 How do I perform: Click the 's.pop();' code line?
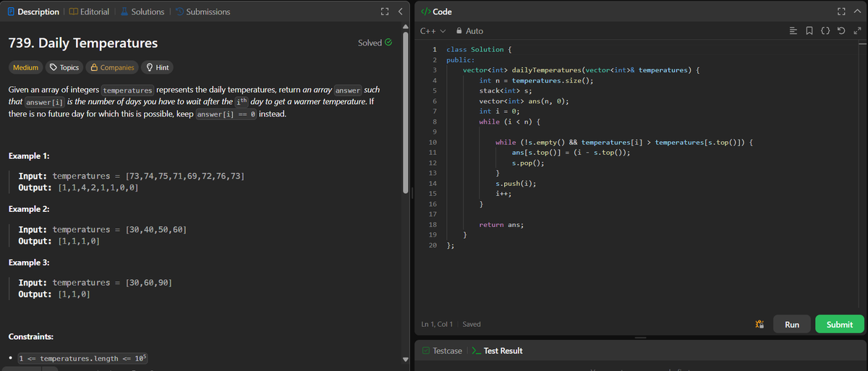[527, 163]
